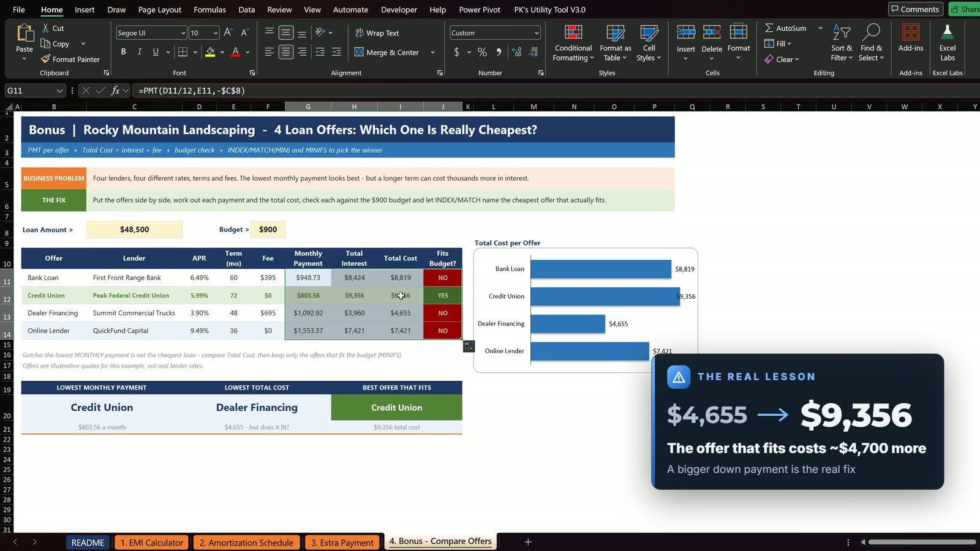Expand Merge & Center options arrow
Viewport: 980px width, 551px height.
tap(432, 53)
